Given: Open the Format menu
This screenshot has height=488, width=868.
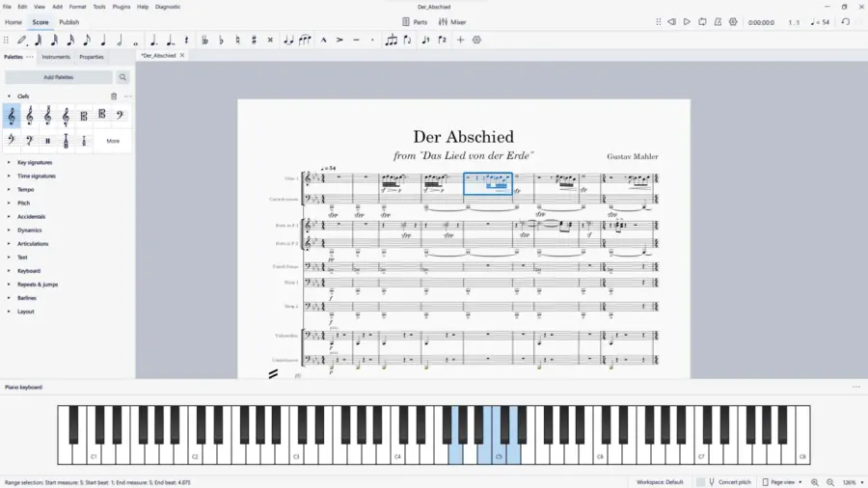Looking at the screenshot, I should tap(77, 7).
